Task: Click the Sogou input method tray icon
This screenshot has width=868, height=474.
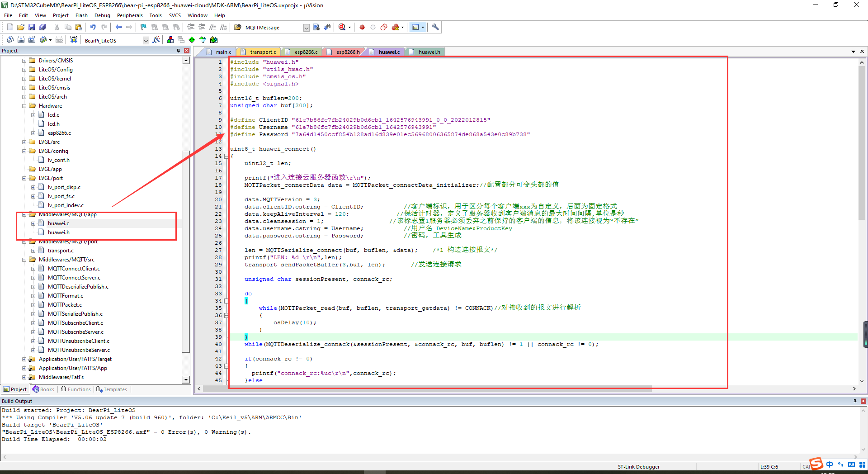Action: [816, 464]
